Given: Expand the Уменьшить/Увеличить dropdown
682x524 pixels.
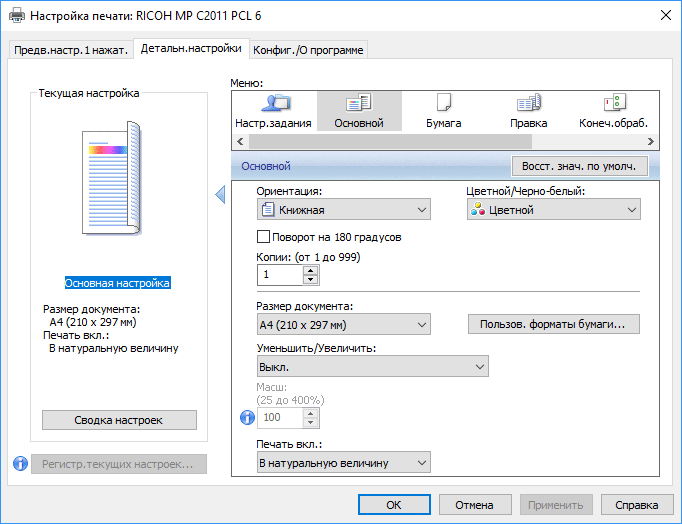Looking at the screenshot, I should [x=373, y=366].
